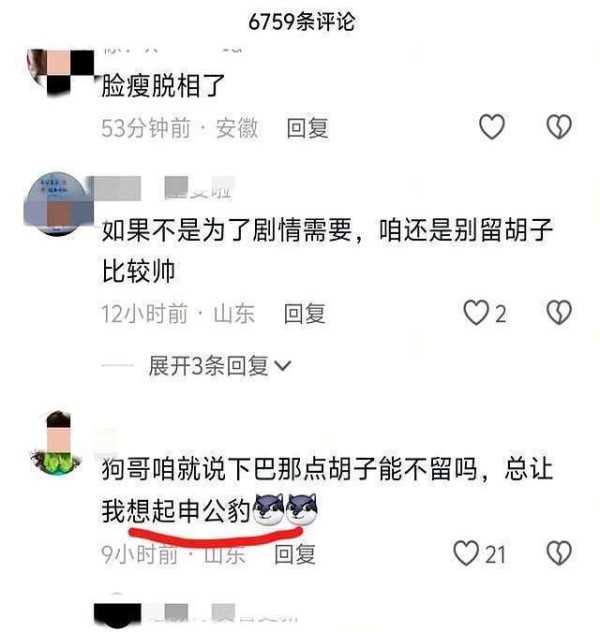Image resolution: width=600 pixels, height=632 pixels.
Task: Like the 脸瘦脱相了 comment
Action: click(x=492, y=127)
